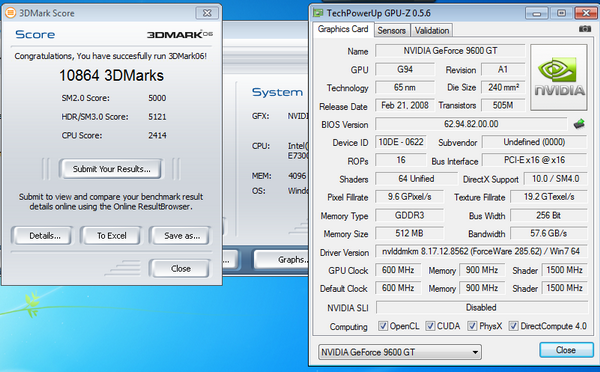Click the NVIDIA SLI value Disabled
This screenshot has height=372, width=600.
tap(481, 307)
